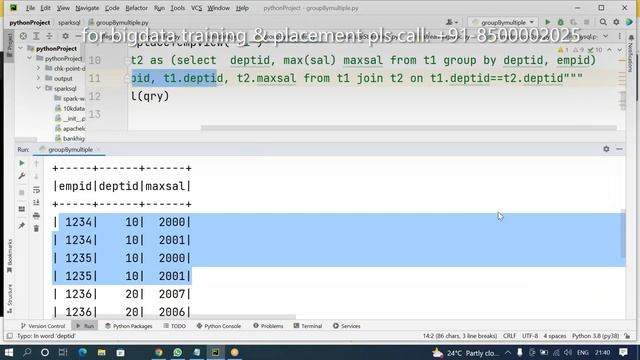The image size is (640, 360).
Task: Toggle soft-wrap in Run console
Action: [x=36, y=190]
